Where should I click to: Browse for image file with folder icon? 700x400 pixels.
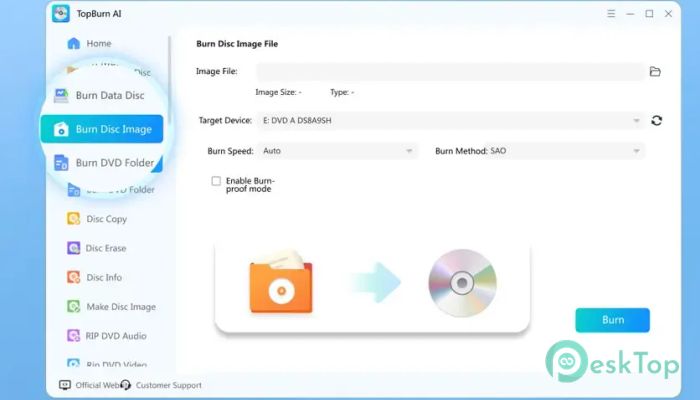[x=655, y=71]
